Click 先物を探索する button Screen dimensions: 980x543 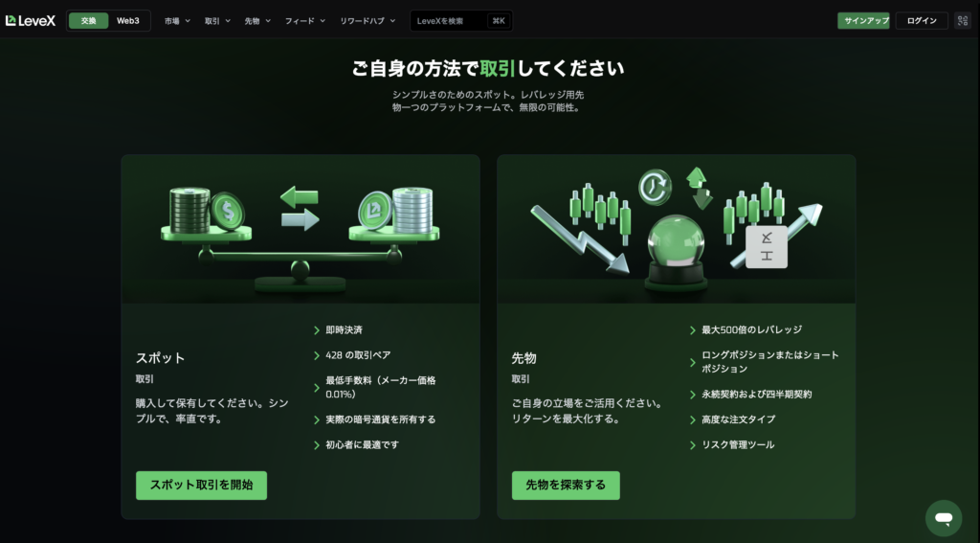pos(566,486)
